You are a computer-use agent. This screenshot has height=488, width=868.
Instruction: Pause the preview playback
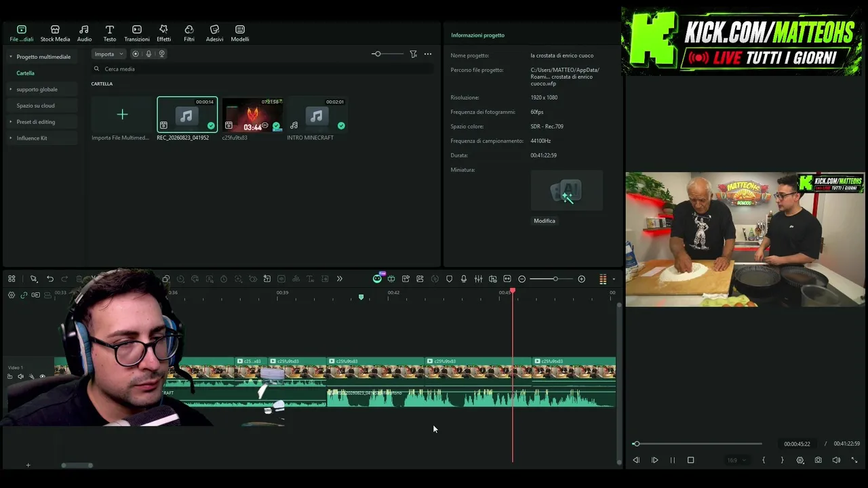673,460
